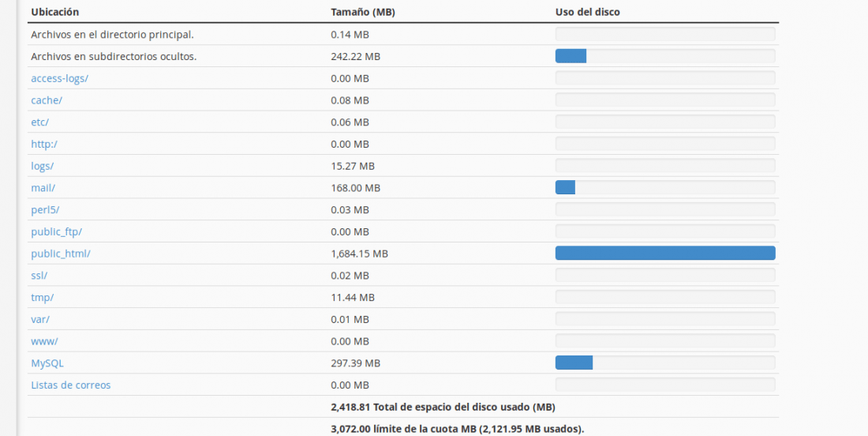
Task: Select the 297.39 MB size value
Action: (x=355, y=363)
